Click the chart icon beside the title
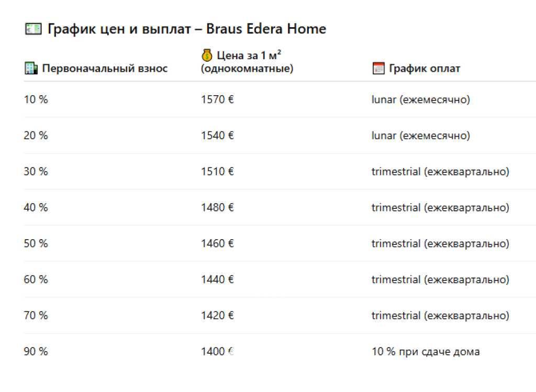536x392 pixels. coord(32,29)
